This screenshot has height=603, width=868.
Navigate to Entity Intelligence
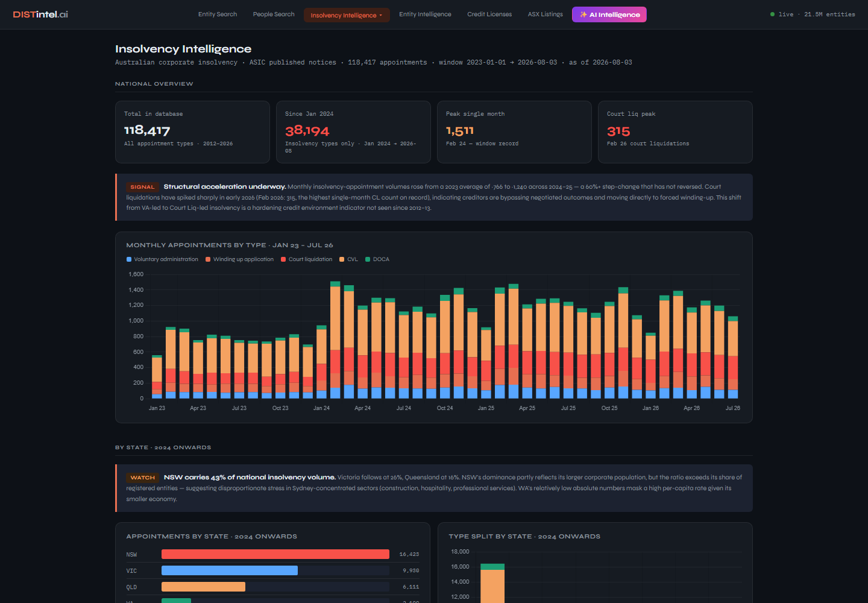pos(425,14)
